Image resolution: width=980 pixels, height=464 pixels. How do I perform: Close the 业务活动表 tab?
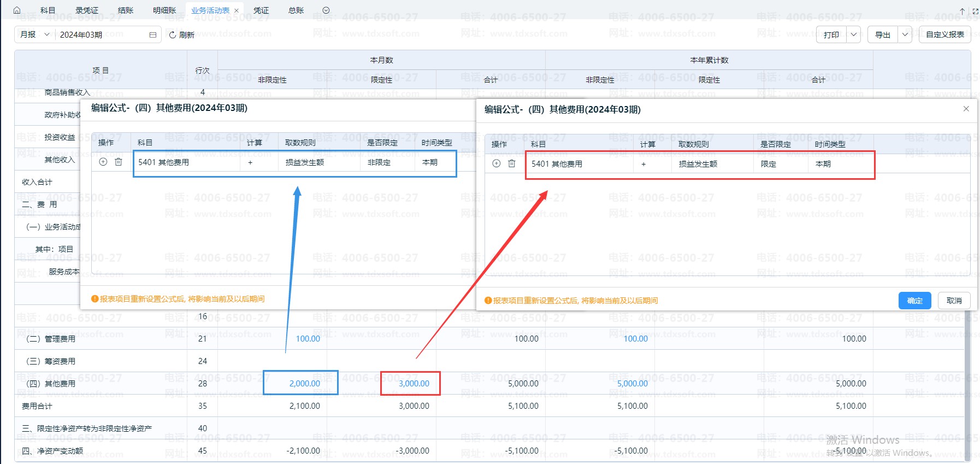(237, 11)
